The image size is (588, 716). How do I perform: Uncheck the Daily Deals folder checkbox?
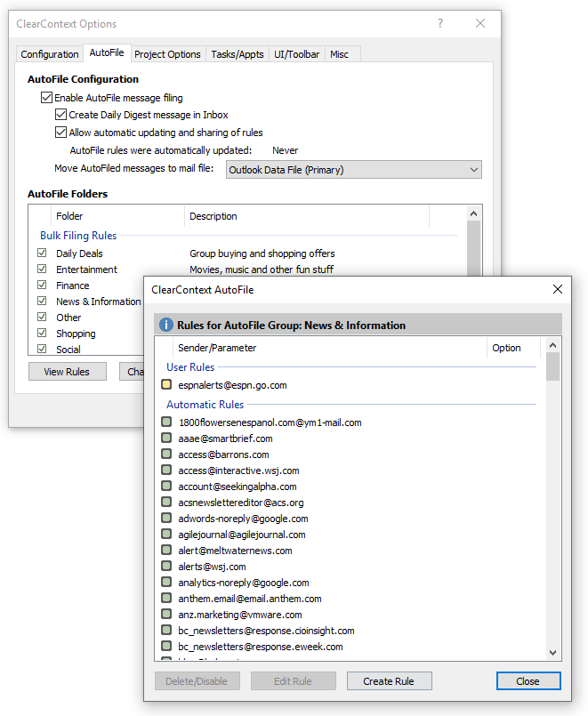click(42, 253)
